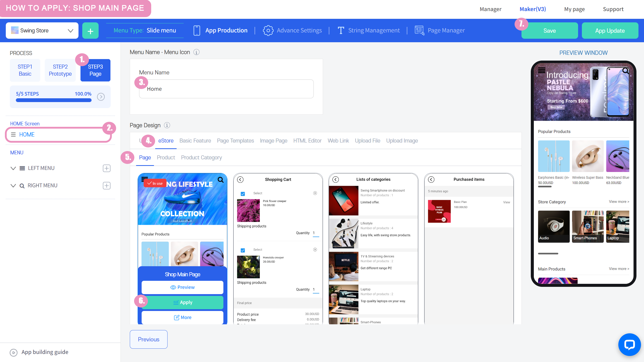Uncheck Select box for Pink flower creeper

pos(243,194)
